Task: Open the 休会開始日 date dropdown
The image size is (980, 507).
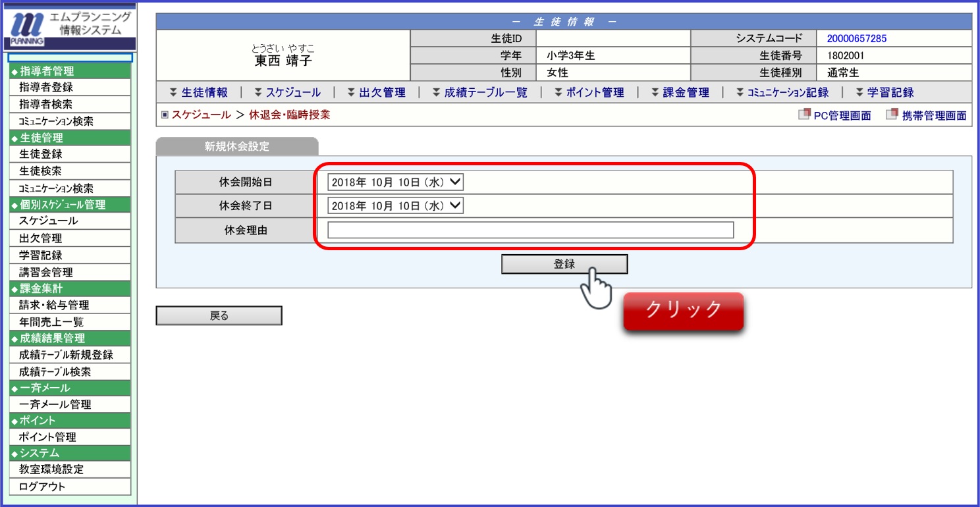Action: [396, 182]
